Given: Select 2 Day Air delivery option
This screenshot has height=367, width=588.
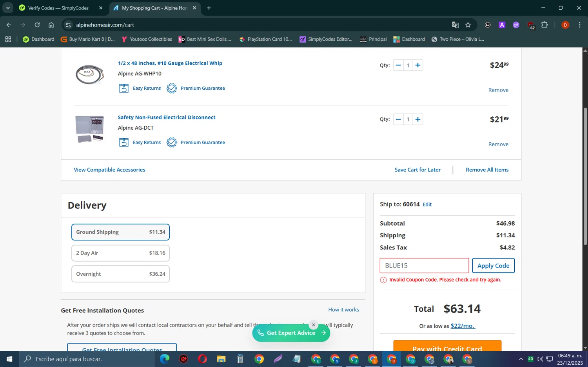Looking at the screenshot, I should coord(120,253).
